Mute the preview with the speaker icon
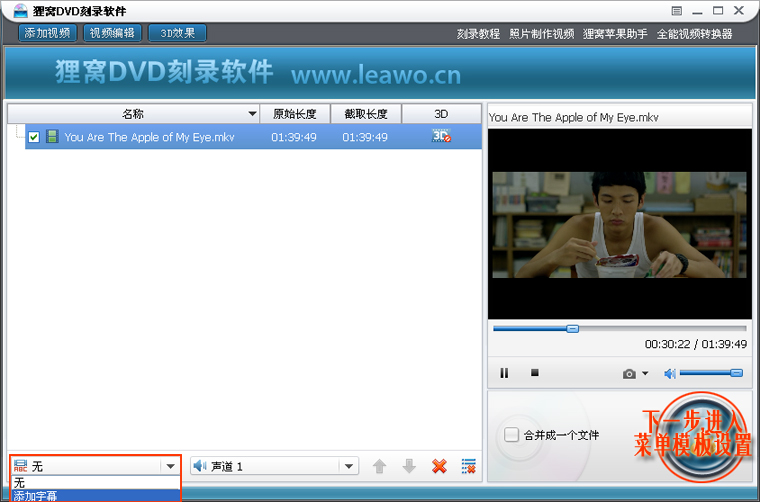Image resolution: width=760 pixels, height=502 pixels. pos(670,374)
